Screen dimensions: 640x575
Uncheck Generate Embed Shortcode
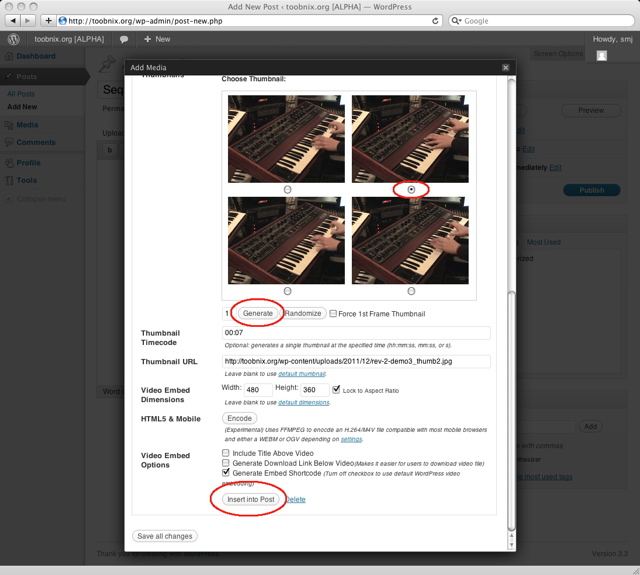click(225, 473)
